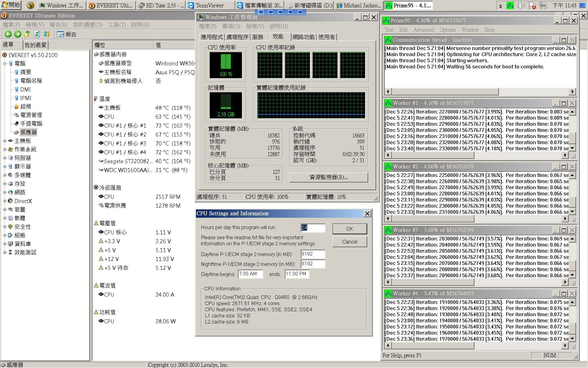The image size is (588, 368).
Task: Switch to TeamViewer taskbar button
Action: click(x=210, y=5)
